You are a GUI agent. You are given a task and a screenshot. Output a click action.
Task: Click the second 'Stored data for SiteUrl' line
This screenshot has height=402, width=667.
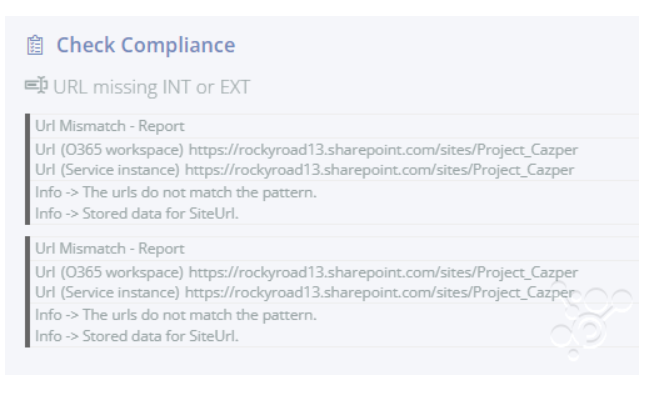pos(137,336)
